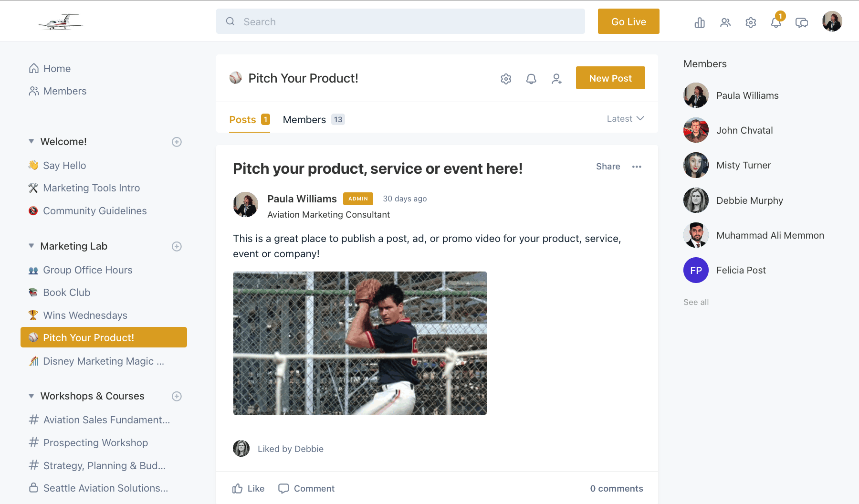Open the chat messages icon
This screenshot has height=504, width=859.
(x=802, y=22)
